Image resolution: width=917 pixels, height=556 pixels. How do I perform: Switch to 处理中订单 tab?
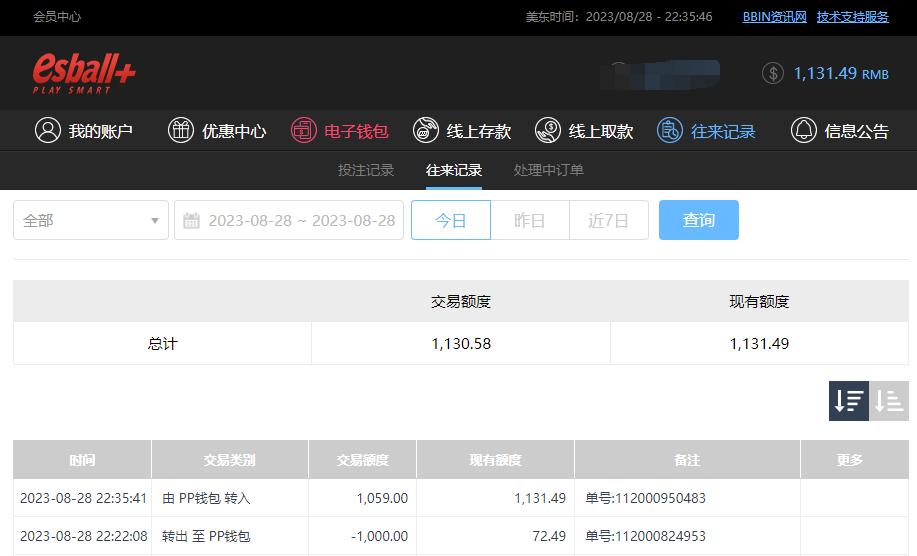[x=549, y=170]
